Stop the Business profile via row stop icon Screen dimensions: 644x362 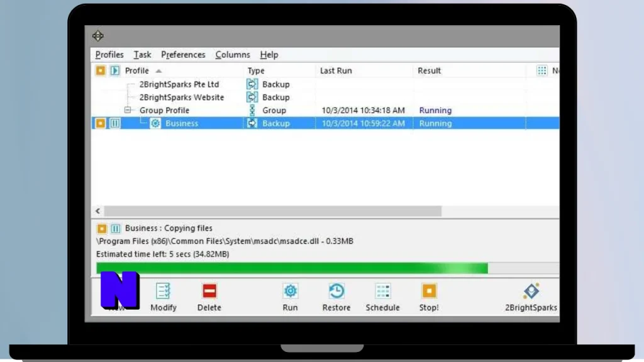click(x=100, y=123)
